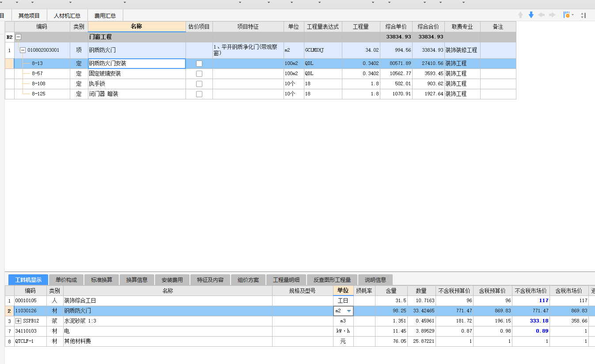Click project feature cell 平开钢质净化门
The image size is (595, 364).
click(248, 50)
